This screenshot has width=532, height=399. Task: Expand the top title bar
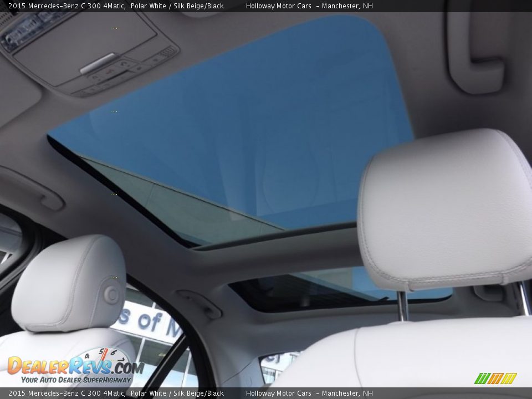[x=266, y=6]
